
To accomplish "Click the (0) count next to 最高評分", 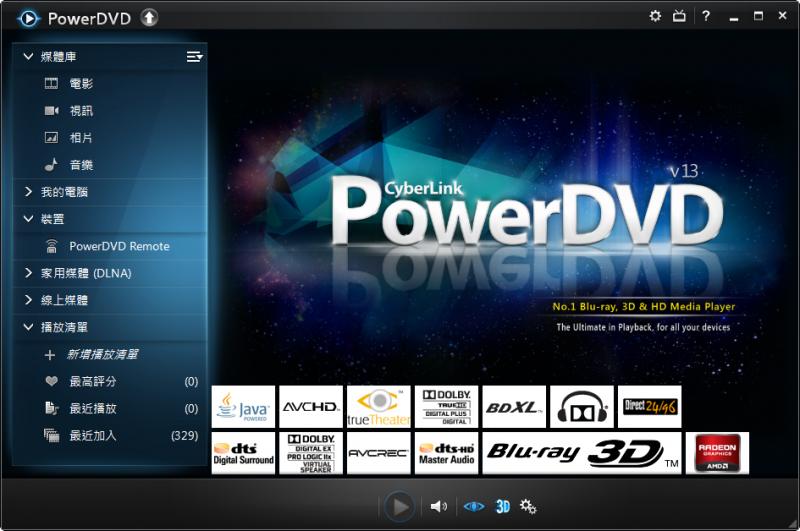I will pos(191,381).
